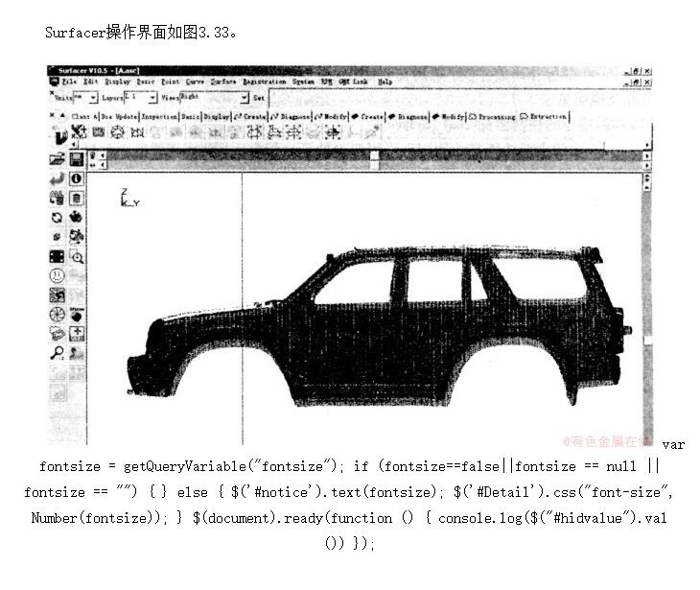700x590 pixels.
Task: Switch to the Display toolbar tab
Action: [217, 117]
